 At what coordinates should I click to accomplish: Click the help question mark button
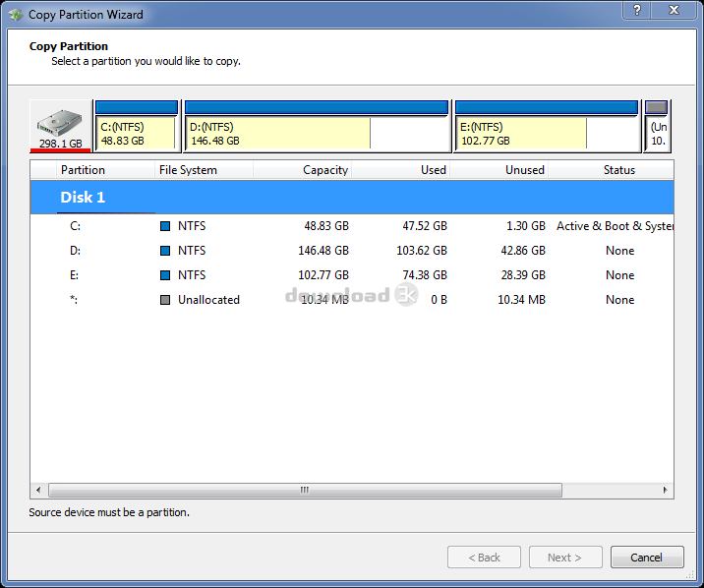point(637,10)
